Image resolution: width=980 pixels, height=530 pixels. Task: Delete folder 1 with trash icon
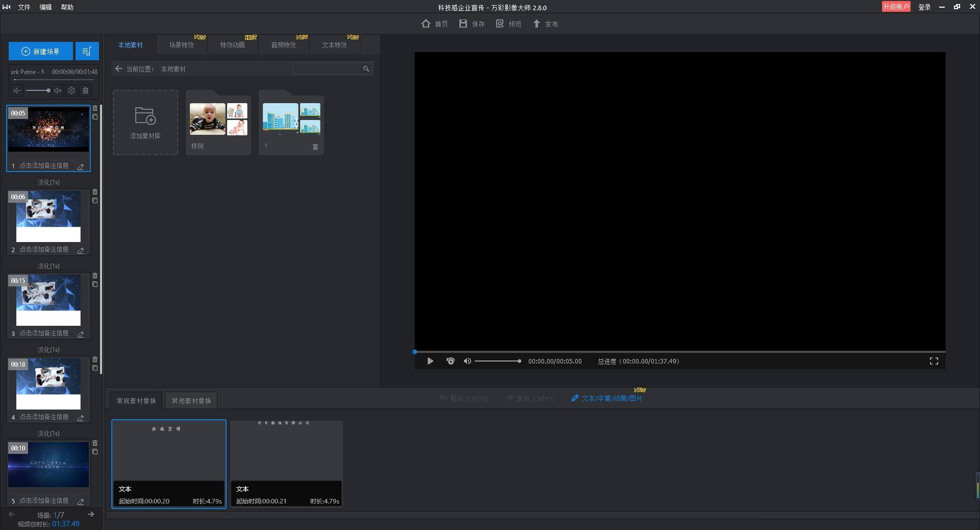pos(315,147)
